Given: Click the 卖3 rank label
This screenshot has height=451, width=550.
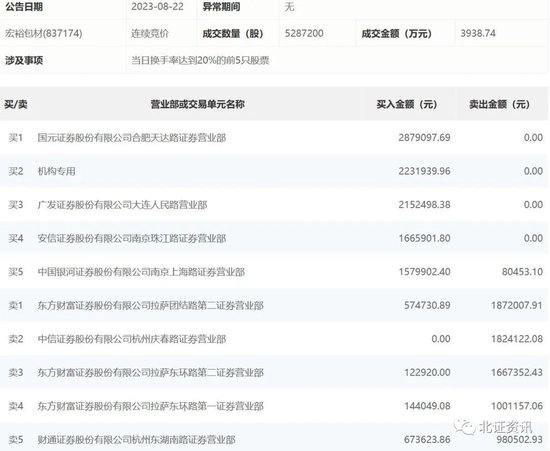Looking at the screenshot, I should (16, 372).
